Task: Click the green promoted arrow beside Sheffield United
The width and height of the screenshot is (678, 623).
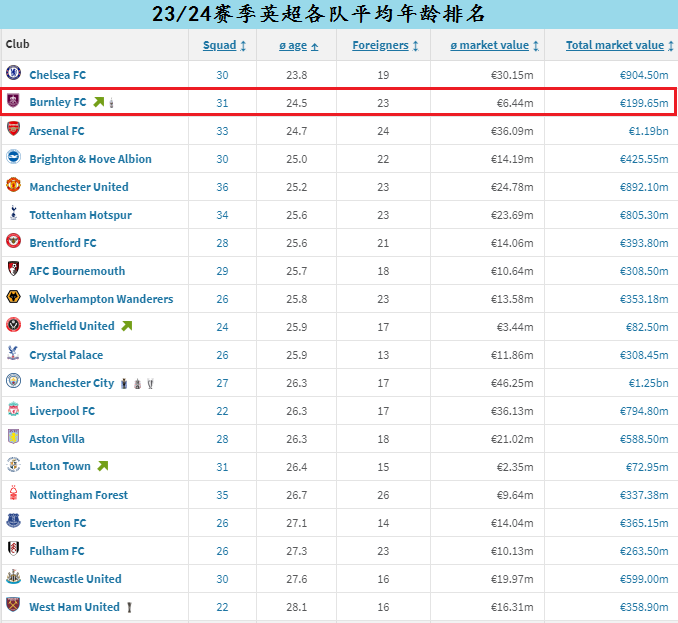Action: pyautogui.click(x=126, y=326)
